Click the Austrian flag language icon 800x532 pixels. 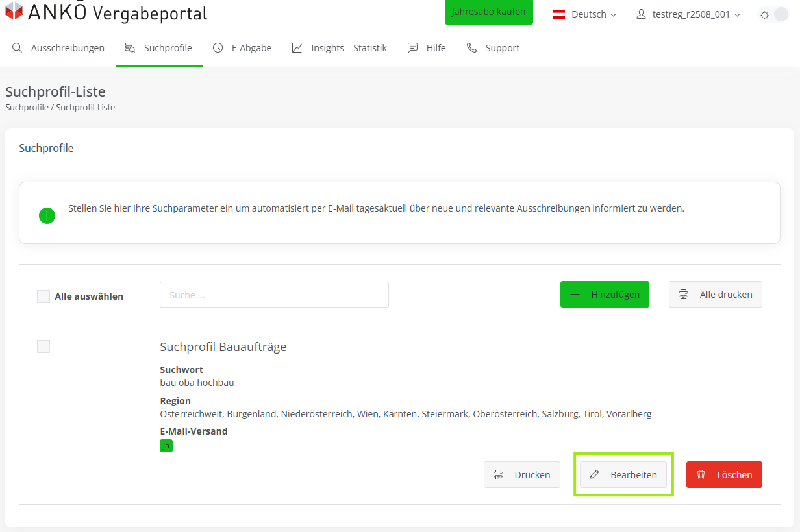coord(558,14)
